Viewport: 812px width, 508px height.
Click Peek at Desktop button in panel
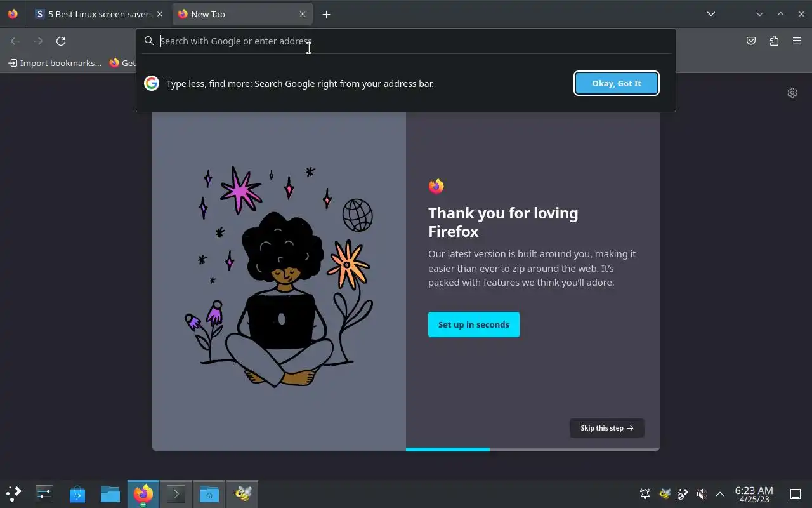pyautogui.click(x=796, y=494)
